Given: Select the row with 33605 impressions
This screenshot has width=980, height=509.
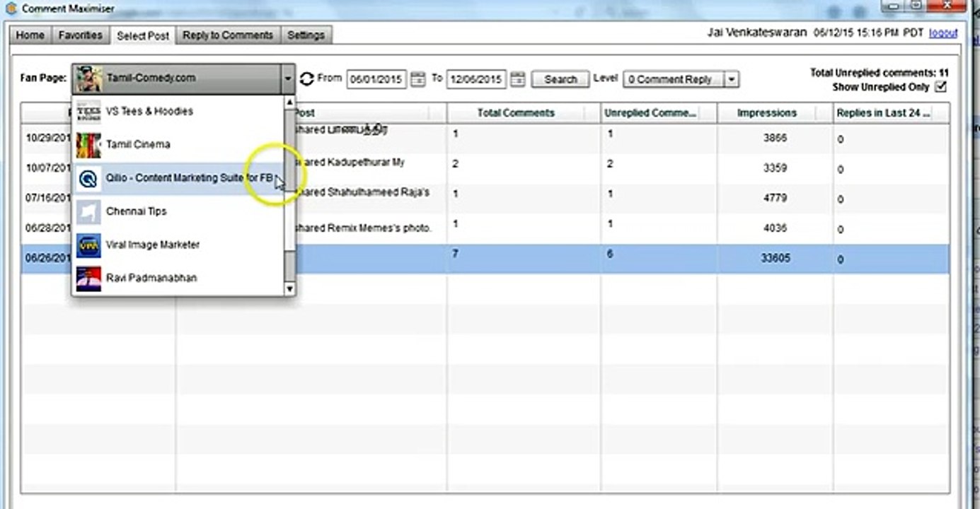Looking at the screenshot, I should pos(485,259).
